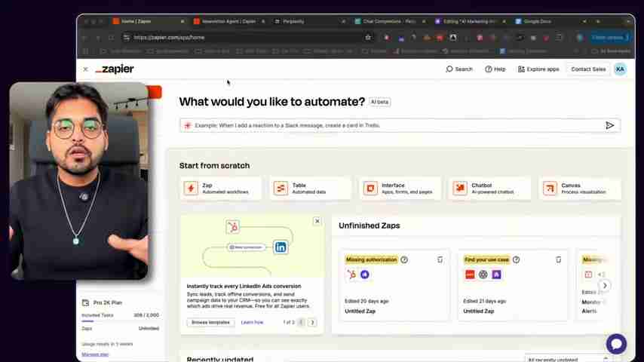Click the browser address bar URL
The width and height of the screenshot is (644, 362).
tap(169, 38)
